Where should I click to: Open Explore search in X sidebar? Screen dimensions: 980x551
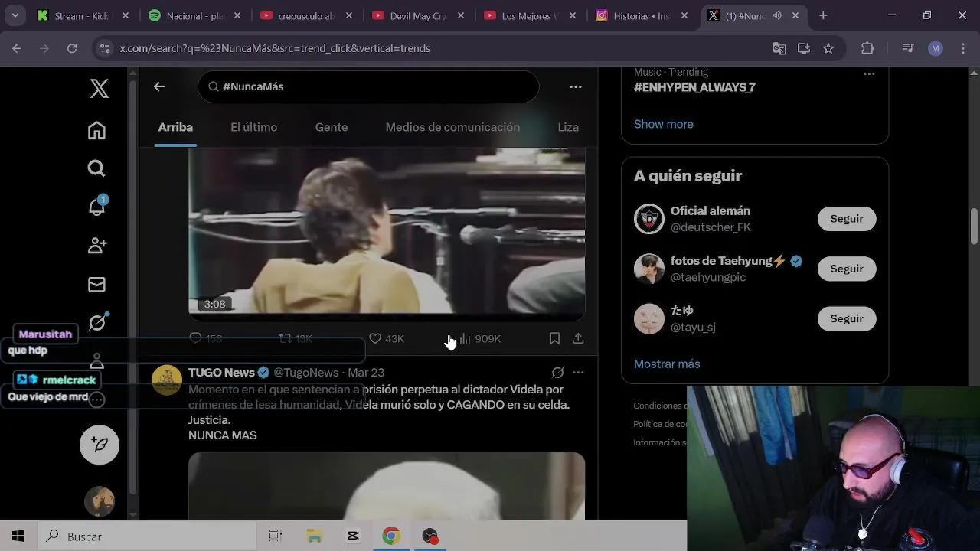(x=96, y=168)
